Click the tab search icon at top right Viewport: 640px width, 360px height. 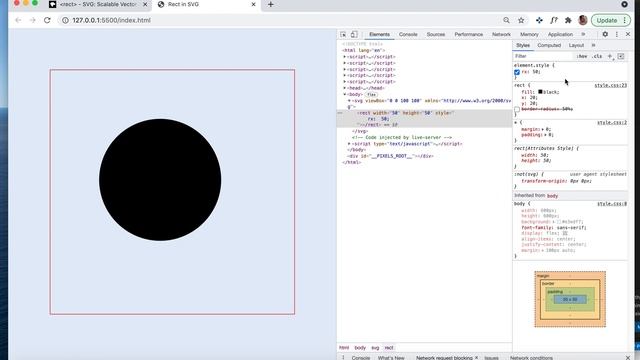[x=624, y=4]
